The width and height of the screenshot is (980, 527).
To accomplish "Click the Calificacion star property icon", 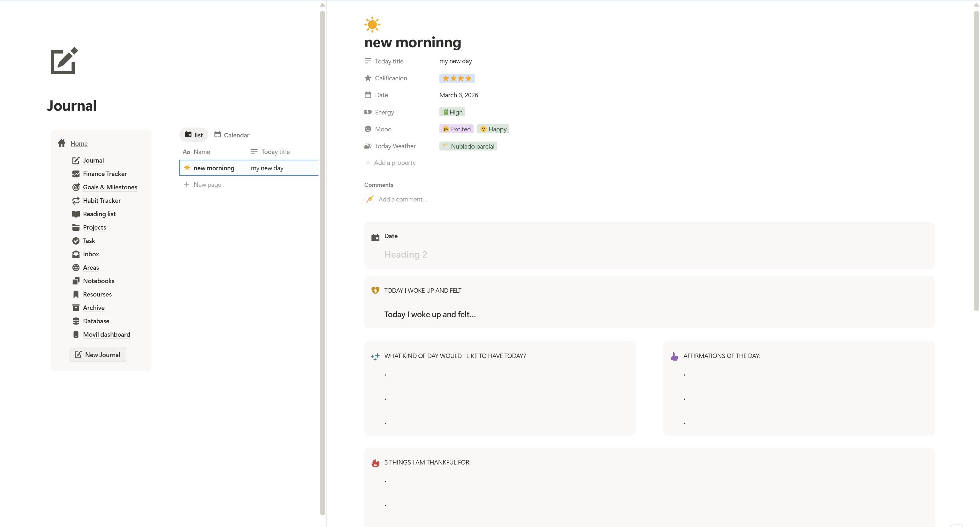I will coord(368,78).
